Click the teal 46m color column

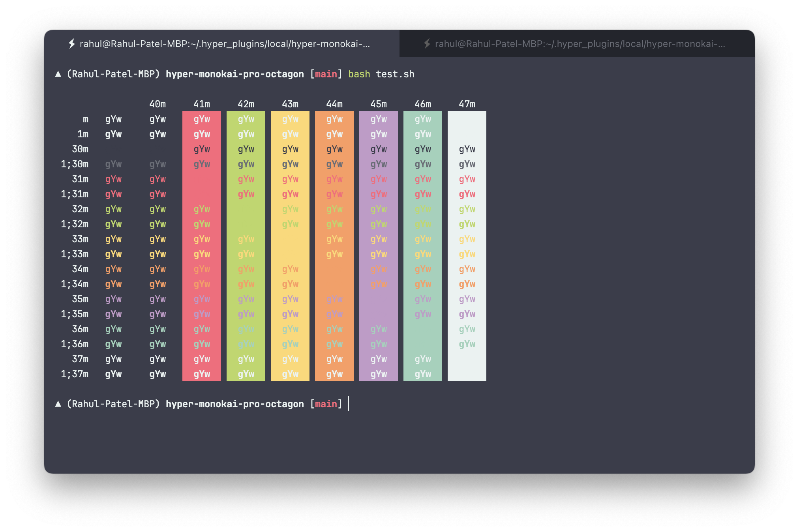(423, 336)
